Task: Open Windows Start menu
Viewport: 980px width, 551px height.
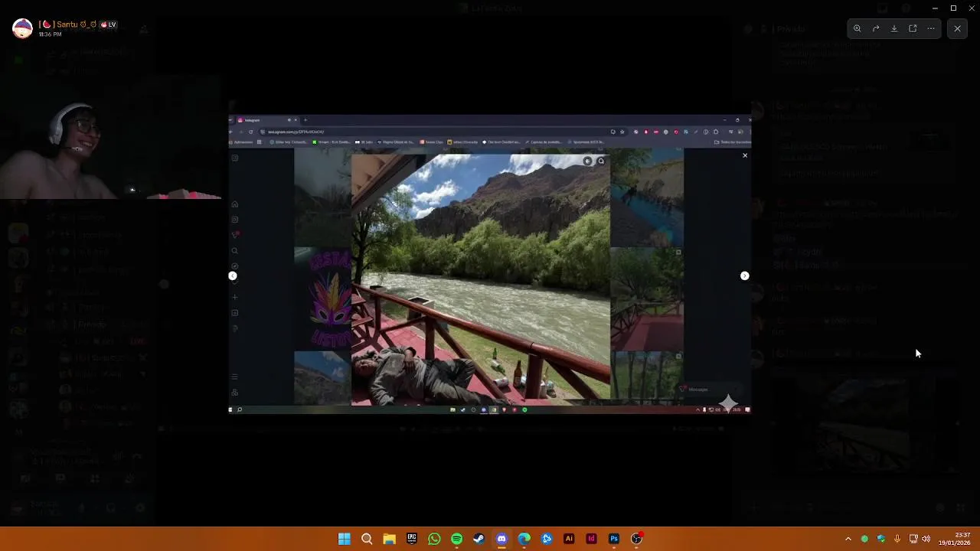Action: (x=345, y=539)
